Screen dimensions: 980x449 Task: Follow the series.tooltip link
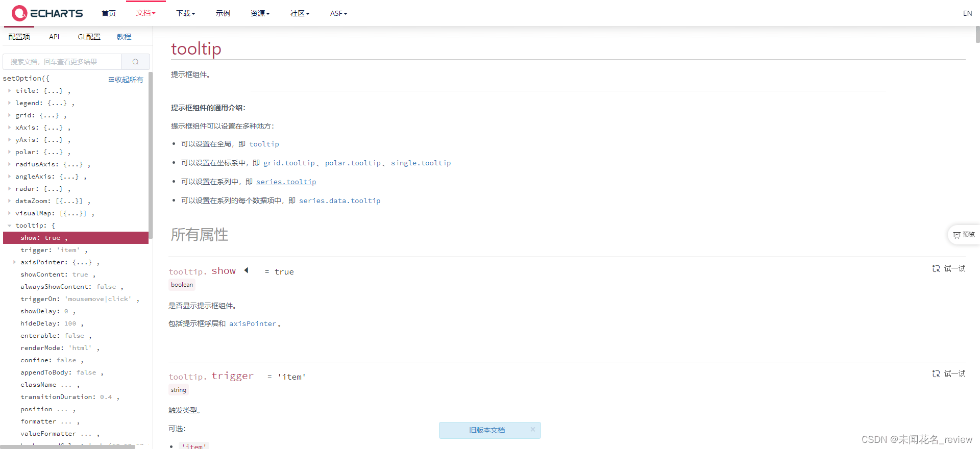pyautogui.click(x=286, y=182)
